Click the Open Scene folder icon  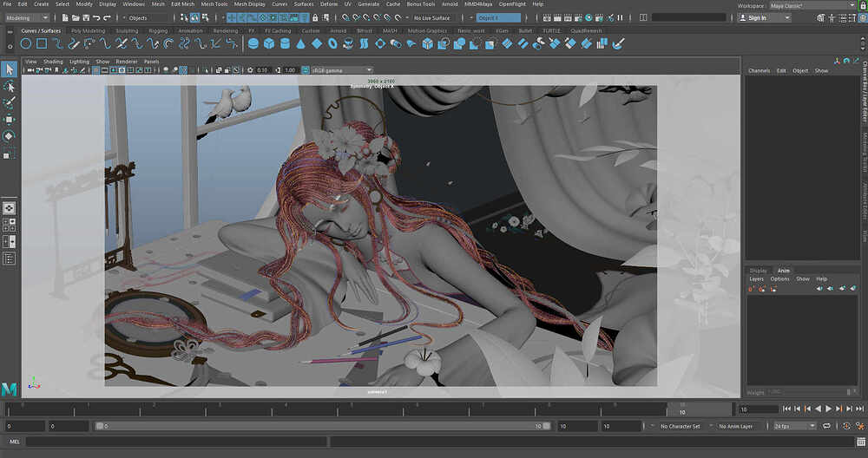point(76,17)
